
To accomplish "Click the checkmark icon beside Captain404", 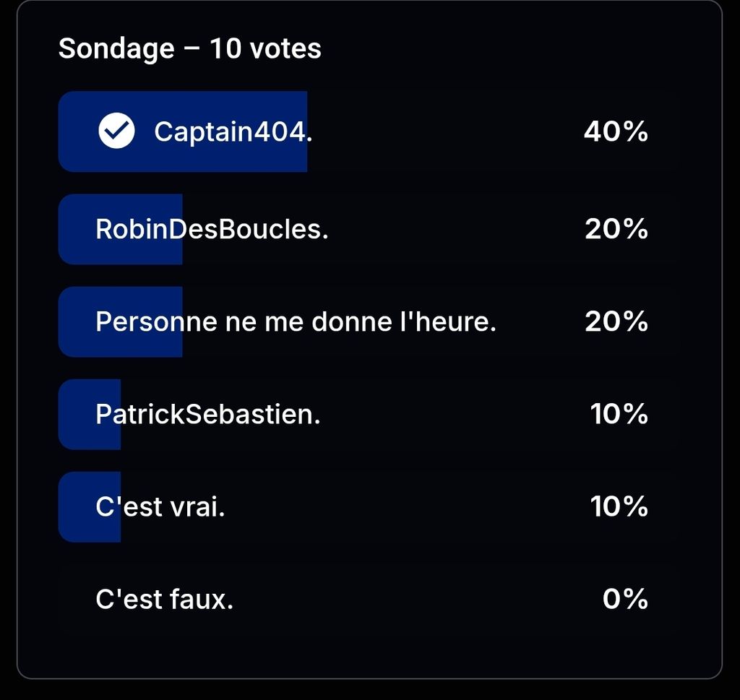I will point(116,132).
